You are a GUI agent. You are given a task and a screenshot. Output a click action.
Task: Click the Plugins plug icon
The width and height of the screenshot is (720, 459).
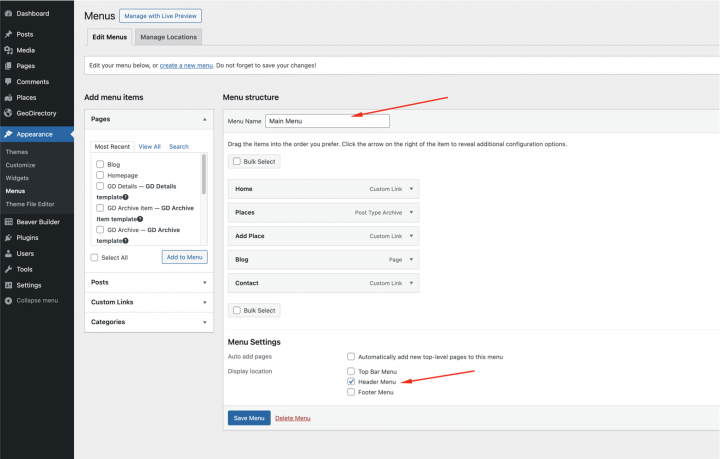click(x=8, y=238)
